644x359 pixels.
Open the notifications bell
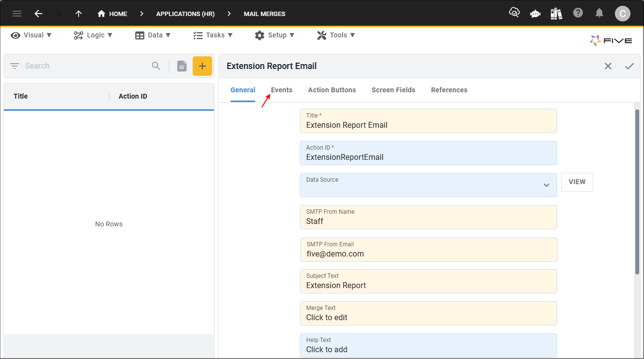point(600,13)
